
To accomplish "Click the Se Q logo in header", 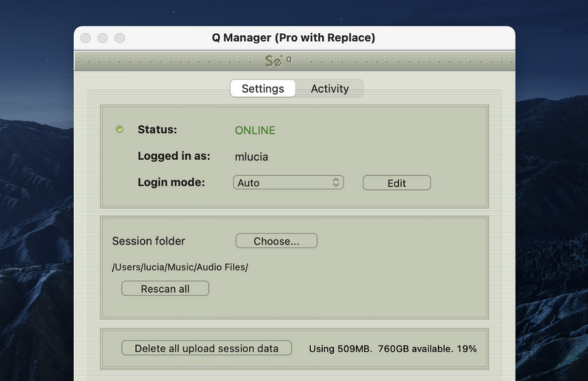I will (278, 61).
